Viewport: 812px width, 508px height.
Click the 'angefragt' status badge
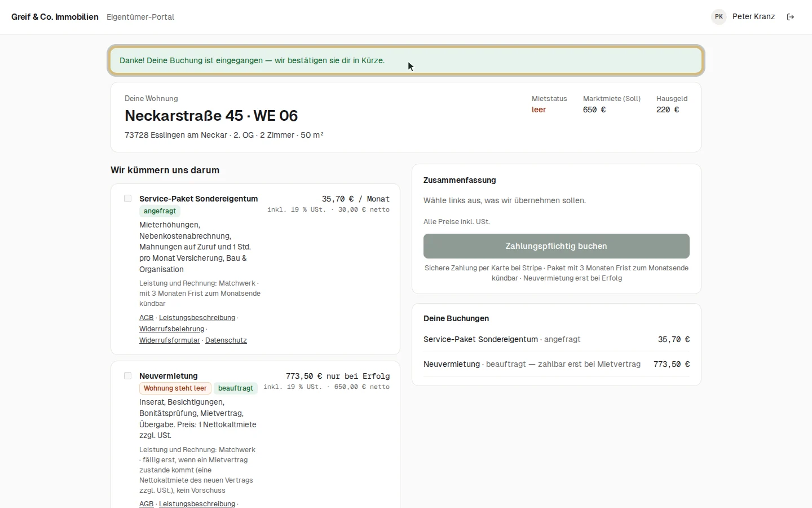tap(160, 211)
